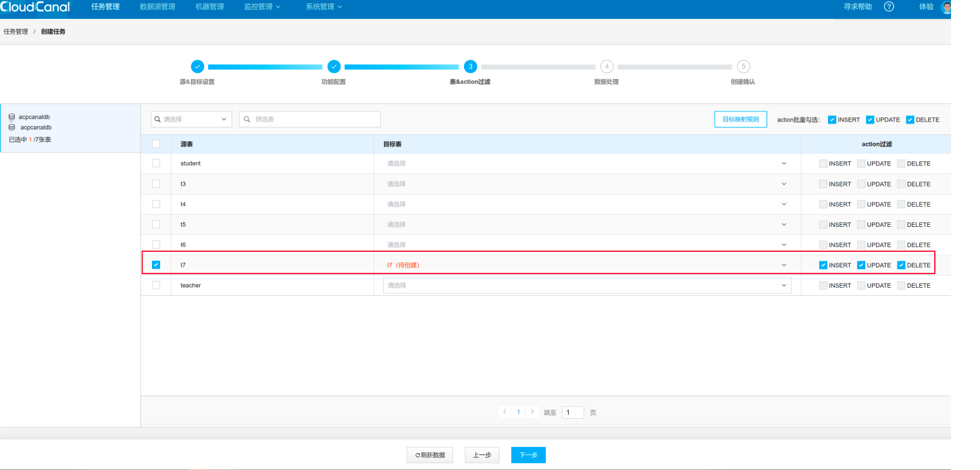The height and width of the screenshot is (470, 980).
Task: Click the user avatar icon
Action: pos(946,7)
